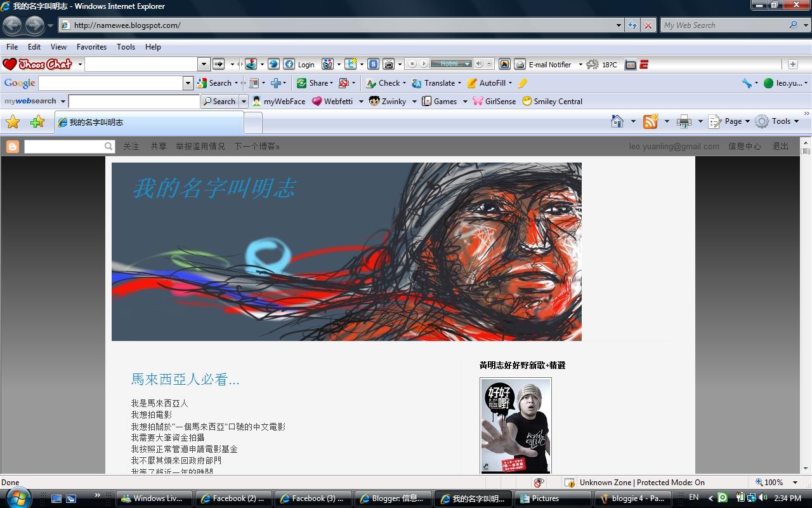The width and height of the screenshot is (812, 508).
Task: Click the Home page house icon
Action: pyautogui.click(x=617, y=121)
